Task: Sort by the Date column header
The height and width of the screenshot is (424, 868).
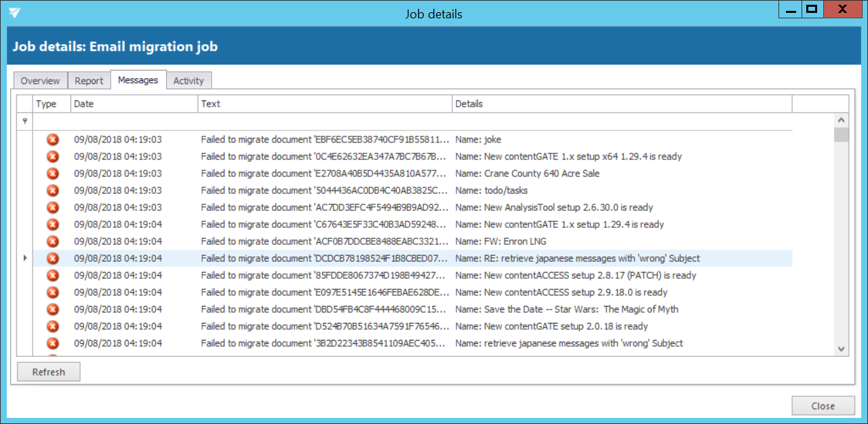Action: [134, 104]
